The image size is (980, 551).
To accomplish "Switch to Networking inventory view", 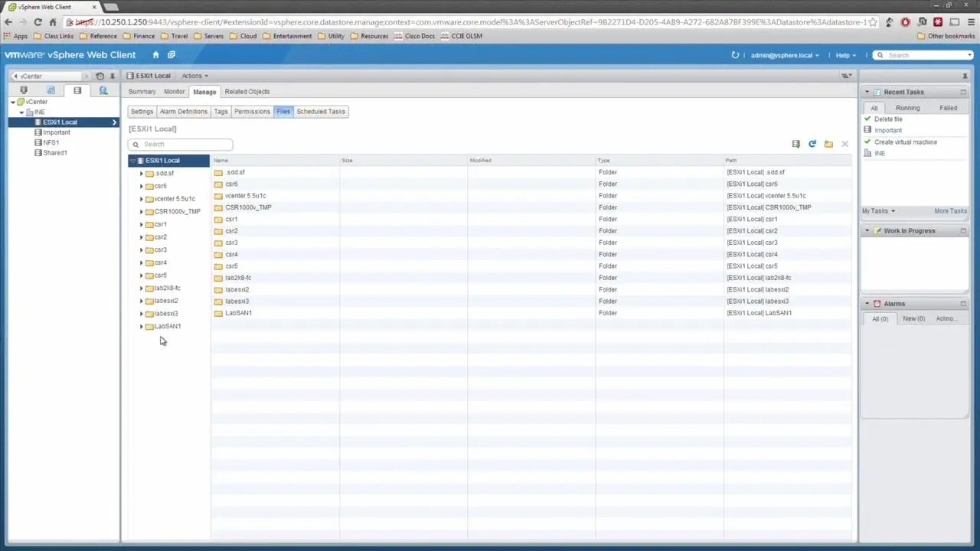I will 103,90.
